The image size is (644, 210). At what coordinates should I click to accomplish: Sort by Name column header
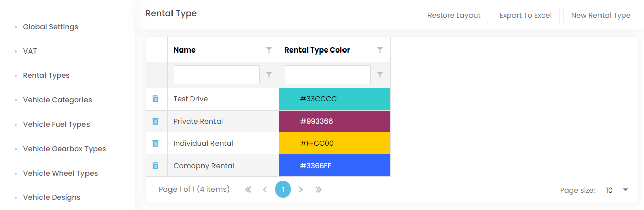[x=184, y=50]
